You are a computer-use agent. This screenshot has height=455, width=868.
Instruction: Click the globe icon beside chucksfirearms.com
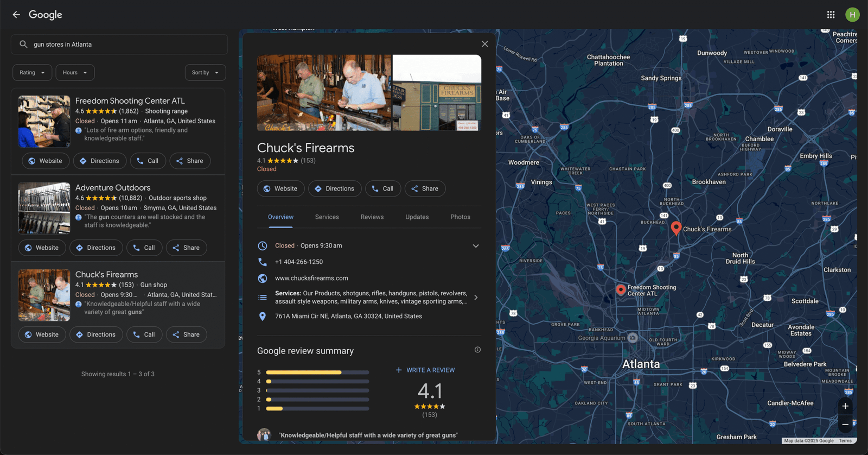[x=263, y=278]
